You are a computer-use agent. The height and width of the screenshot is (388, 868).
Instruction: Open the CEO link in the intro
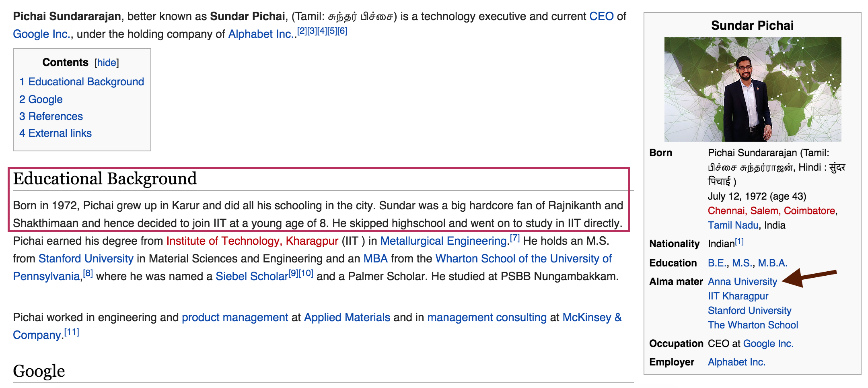pos(601,17)
